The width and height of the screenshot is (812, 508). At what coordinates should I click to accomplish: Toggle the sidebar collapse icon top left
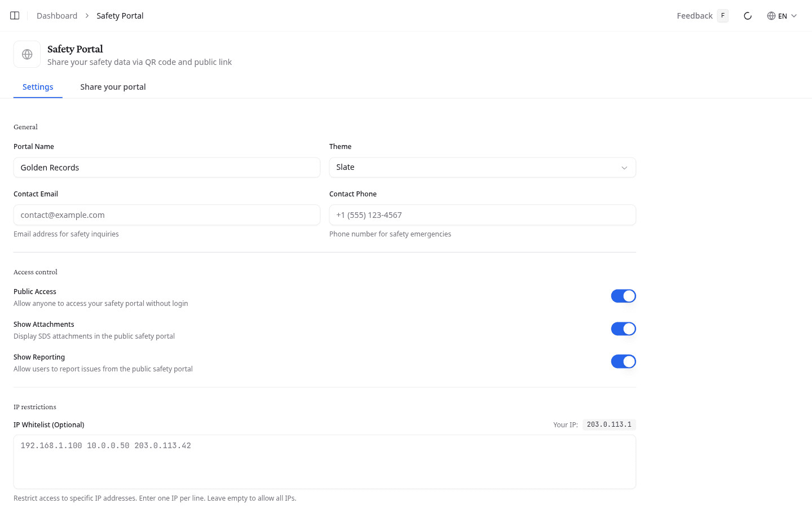coord(14,15)
